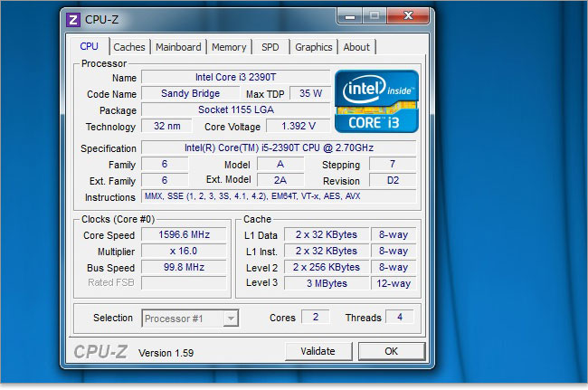Click the Cores value '2'
The height and width of the screenshot is (390, 588).
point(316,318)
